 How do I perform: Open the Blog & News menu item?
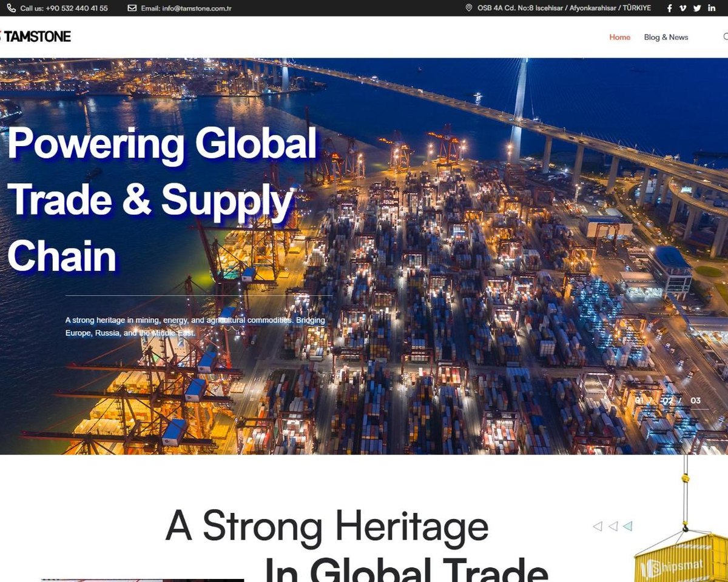(666, 37)
